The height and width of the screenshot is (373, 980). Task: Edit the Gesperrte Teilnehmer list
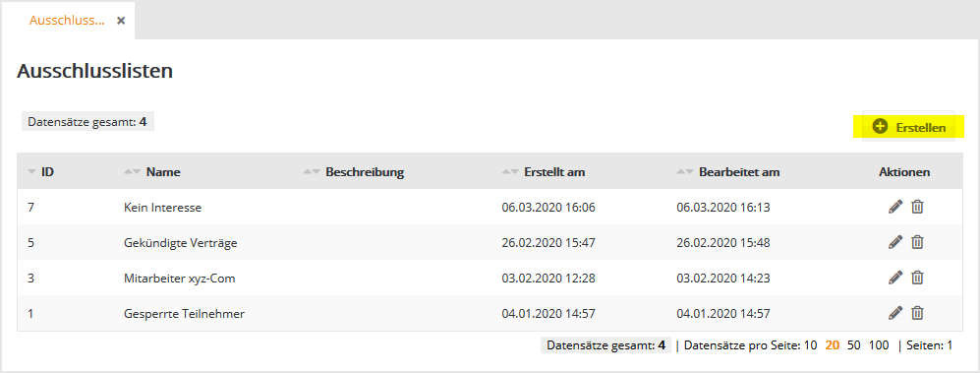point(895,313)
